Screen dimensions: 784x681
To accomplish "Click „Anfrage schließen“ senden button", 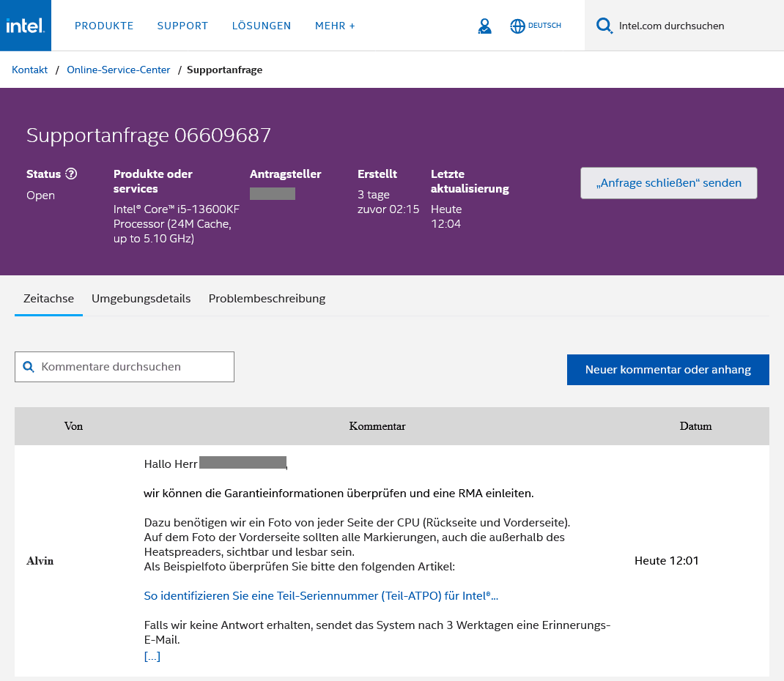I will click(x=668, y=183).
